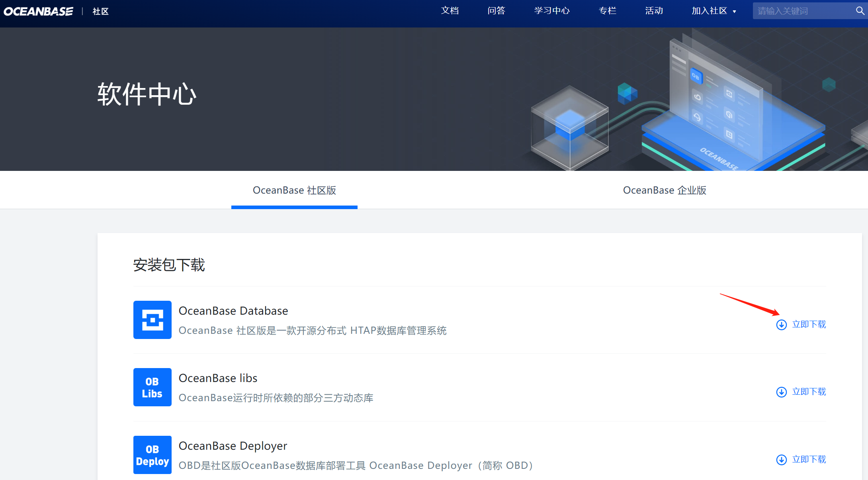Click the OceanBase Database title
Viewport: 868px width, 480px height.
click(233, 311)
